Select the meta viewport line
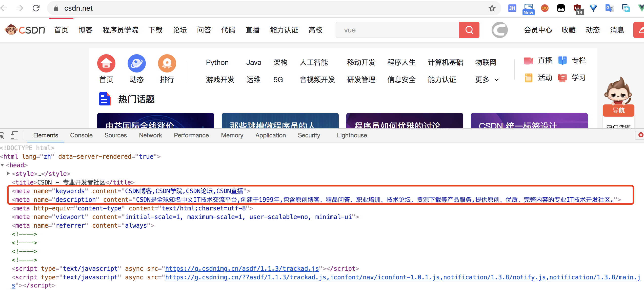Screen dimensions: 644x290 pyautogui.click(x=185, y=217)
